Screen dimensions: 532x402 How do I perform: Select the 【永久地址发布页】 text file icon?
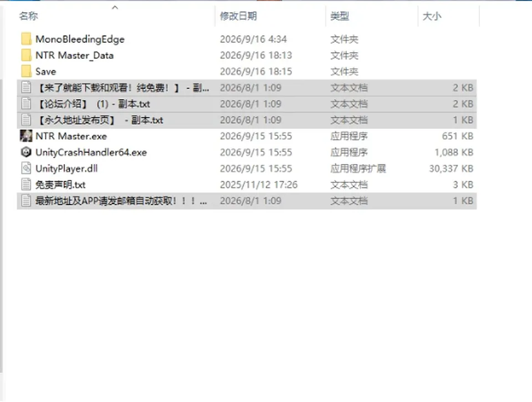26,120
